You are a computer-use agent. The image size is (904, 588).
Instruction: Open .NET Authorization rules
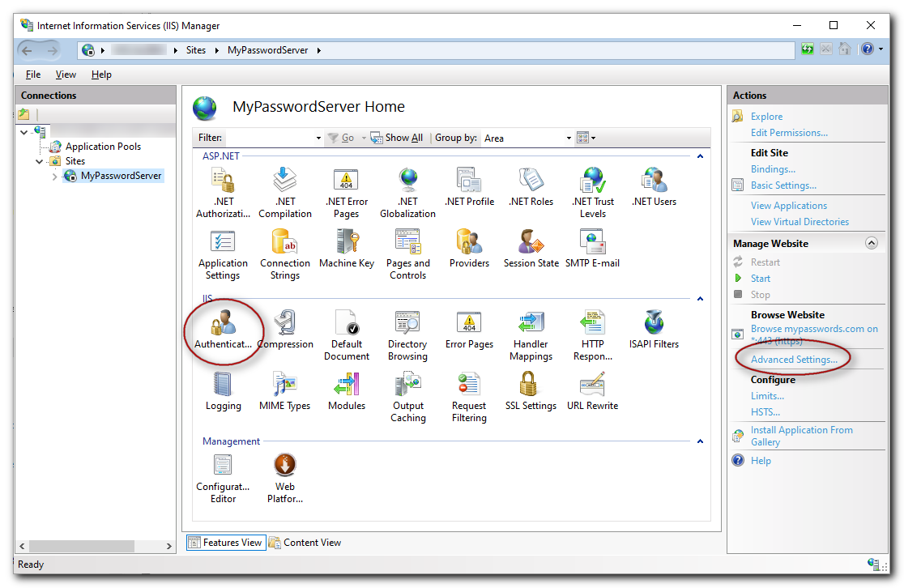(x=223, y=193)
